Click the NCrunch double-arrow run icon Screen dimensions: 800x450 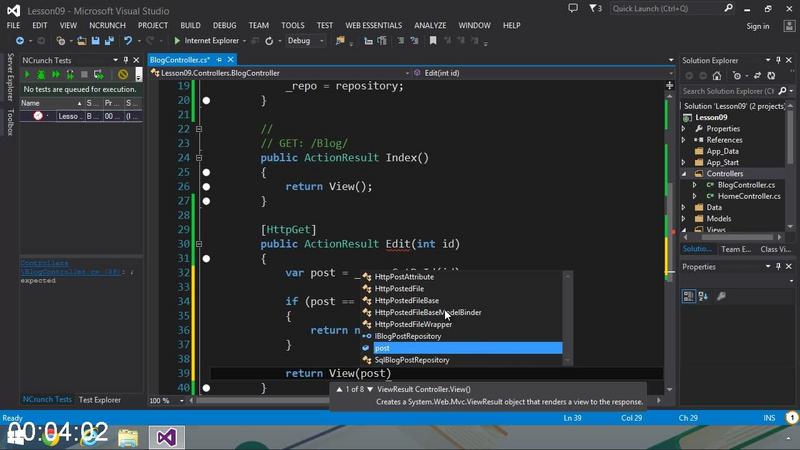click(55, 74)
